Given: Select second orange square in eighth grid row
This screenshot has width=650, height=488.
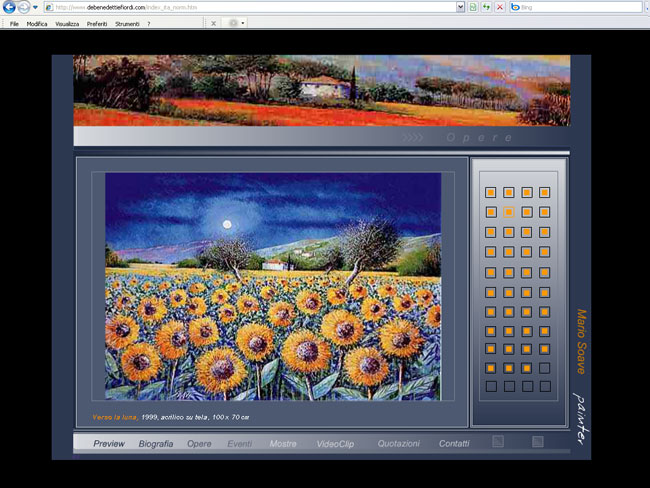Looking at the screenshot, I should click(x=509, y=331).
